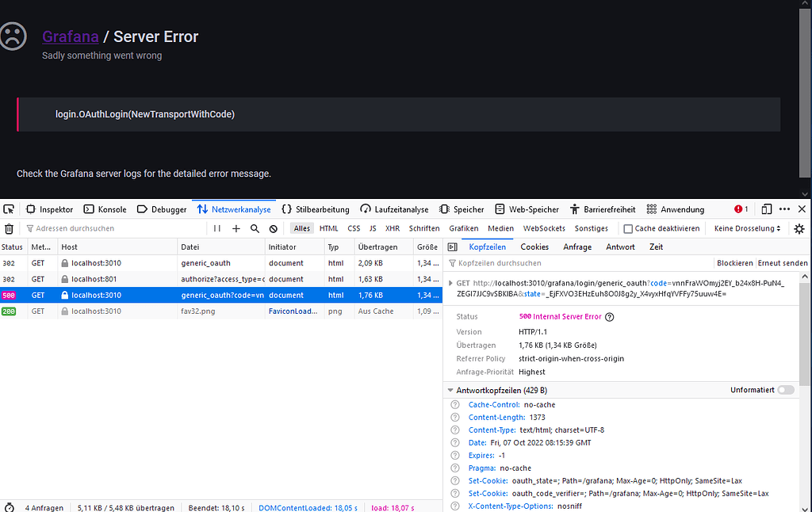This screenshot has width=812, height=512.
Task: Open network settings gear icon
Action: pos(799,228)
